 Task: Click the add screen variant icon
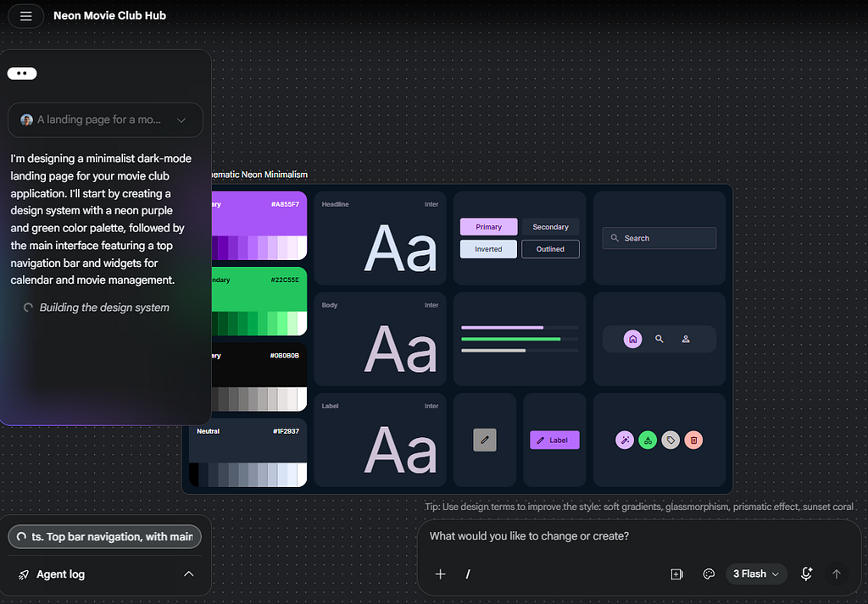(x=676, y=574)
